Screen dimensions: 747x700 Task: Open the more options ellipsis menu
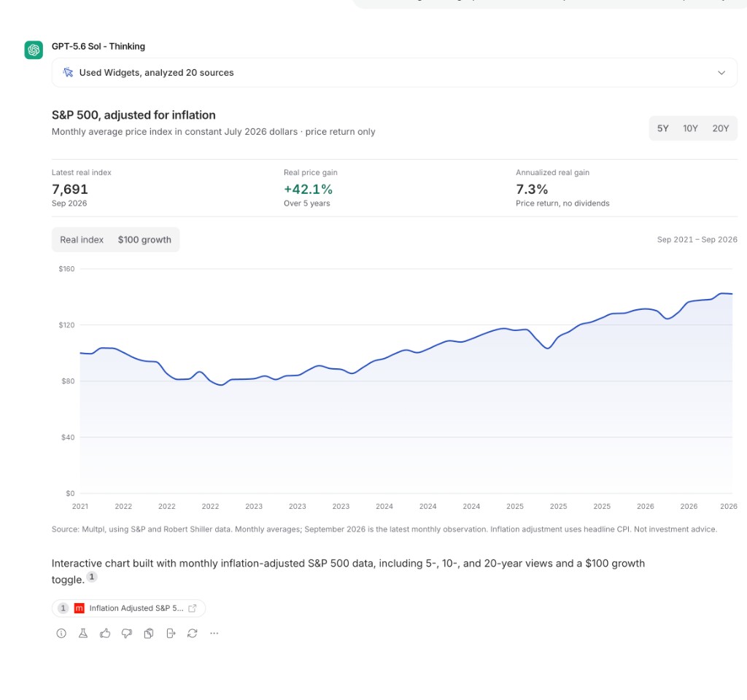coord(214,634)
